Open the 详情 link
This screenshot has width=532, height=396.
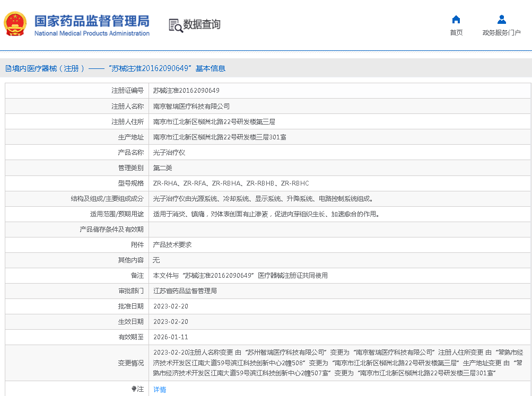tap(160, 390)
